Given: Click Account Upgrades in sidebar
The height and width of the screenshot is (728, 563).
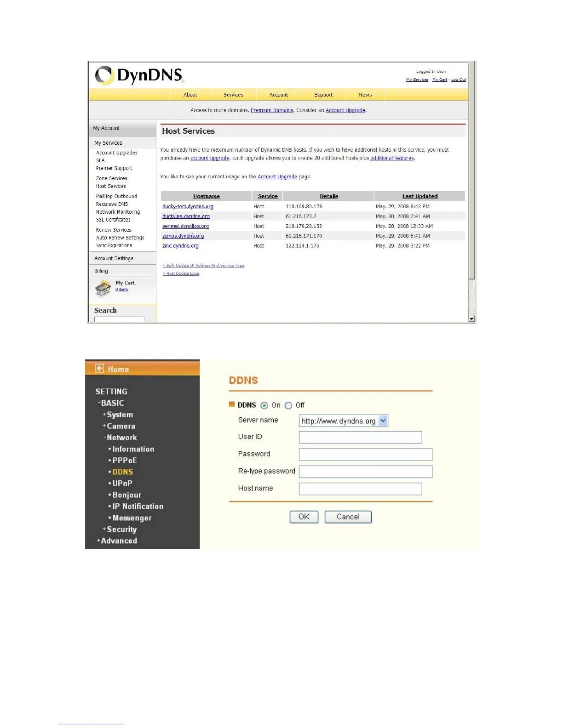Looking at the screenshot, I should (x=116, y=153).
